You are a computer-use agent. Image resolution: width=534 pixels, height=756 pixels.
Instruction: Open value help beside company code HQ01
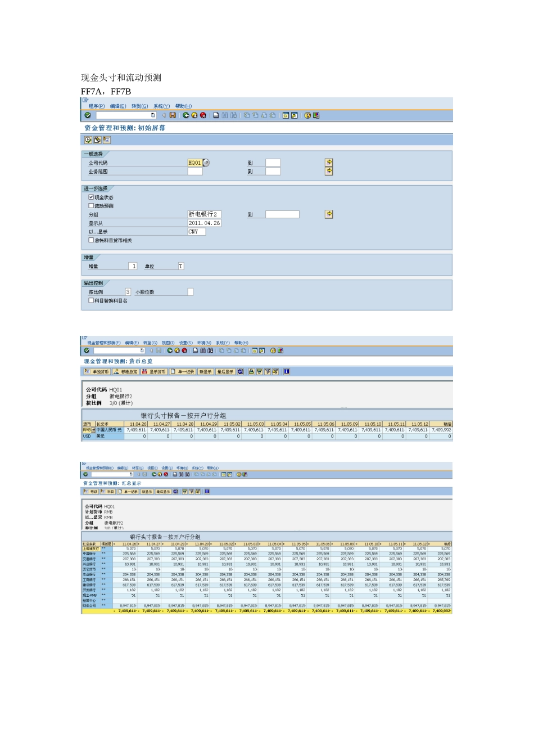tap(206, 163)
